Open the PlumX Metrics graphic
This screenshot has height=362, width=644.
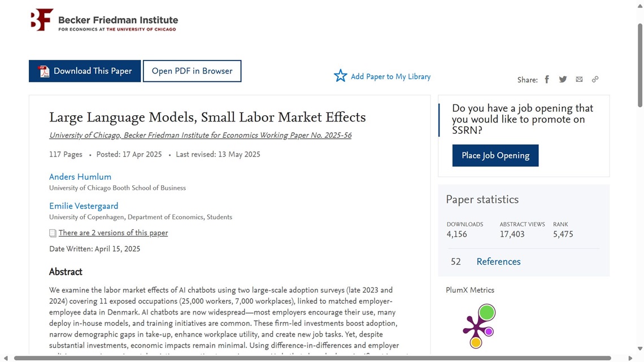pos(479,326)
